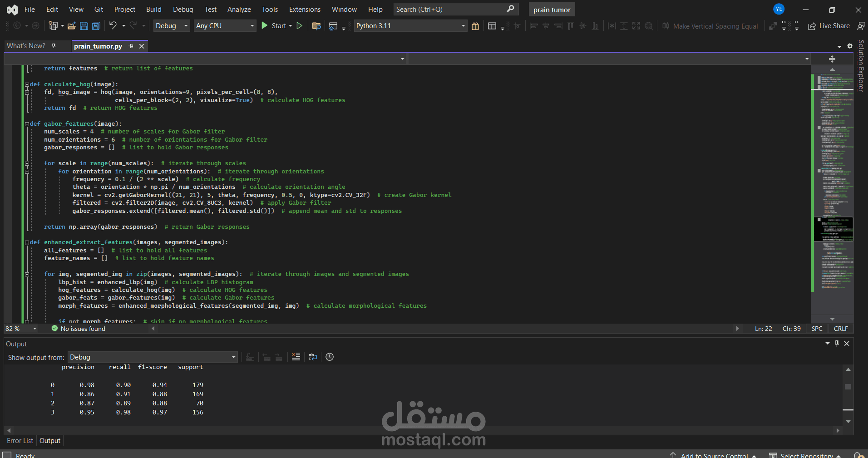Undo the last edit
This screenshot has width=868, height=458.
pyautogui.click(x=113, y=25)
